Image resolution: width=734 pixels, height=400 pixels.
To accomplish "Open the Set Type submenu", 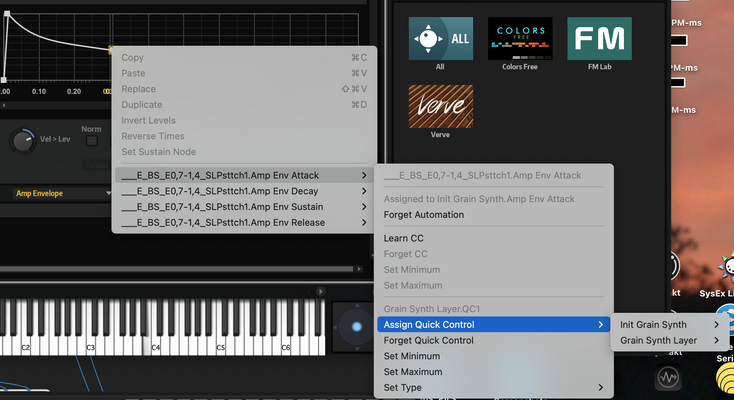I will [493, 387].
